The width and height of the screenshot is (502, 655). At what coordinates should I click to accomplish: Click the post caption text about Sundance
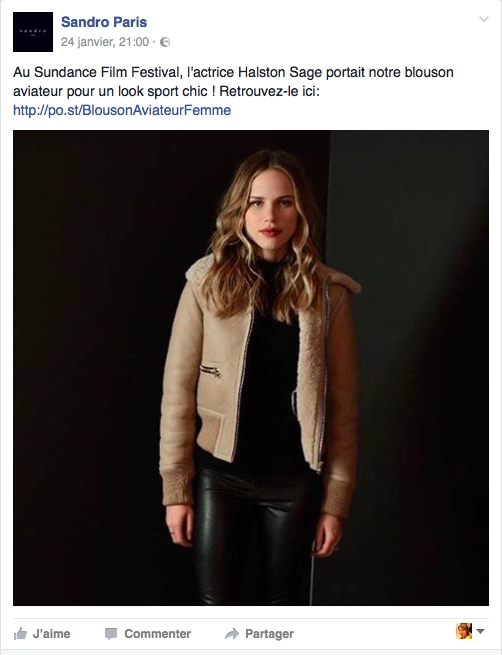pyautogui.click(x=233, y=81)
